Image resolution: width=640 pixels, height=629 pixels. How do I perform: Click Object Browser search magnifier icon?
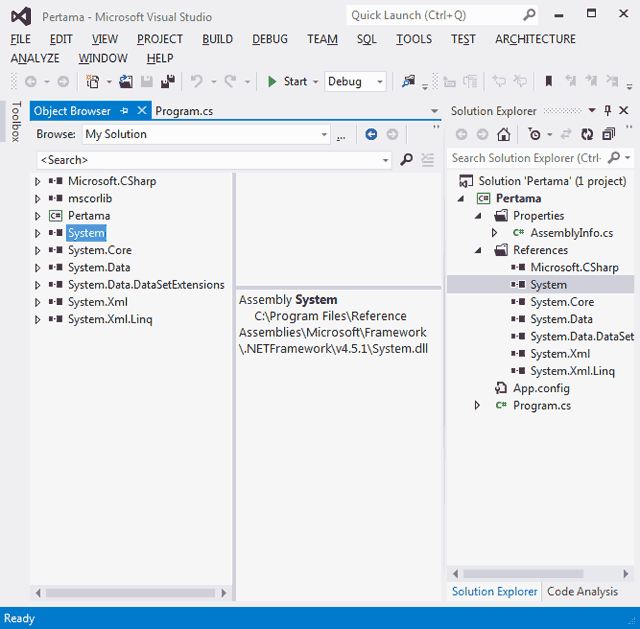406,160
